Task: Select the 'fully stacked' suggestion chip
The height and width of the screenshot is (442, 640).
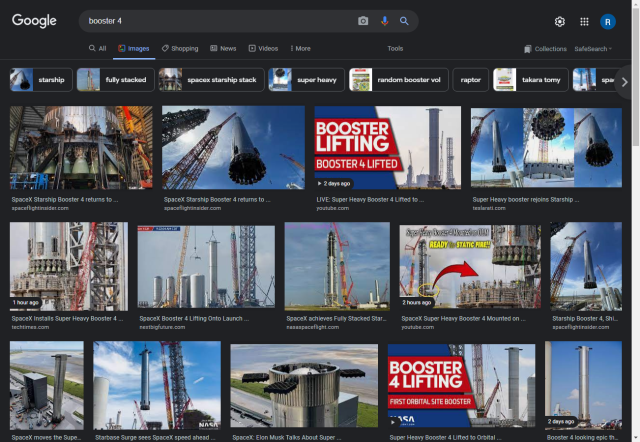Action: coord(114,80)
